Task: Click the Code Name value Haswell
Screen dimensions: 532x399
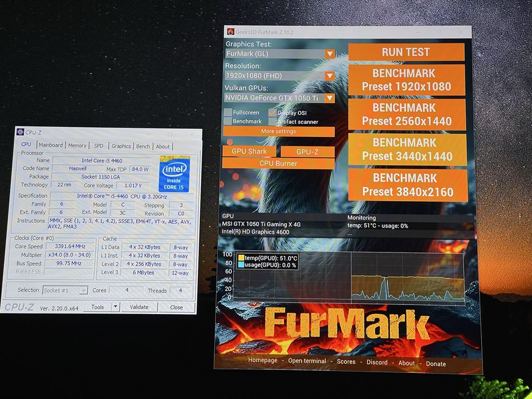Action: pyautogui.click(x=78, y=168)
